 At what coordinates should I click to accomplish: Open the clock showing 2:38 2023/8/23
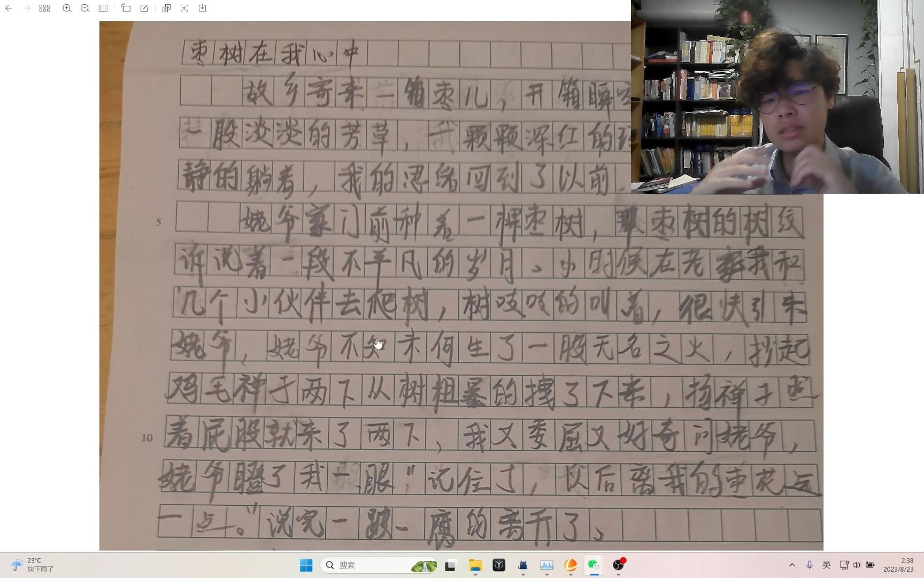click(898, 565)
